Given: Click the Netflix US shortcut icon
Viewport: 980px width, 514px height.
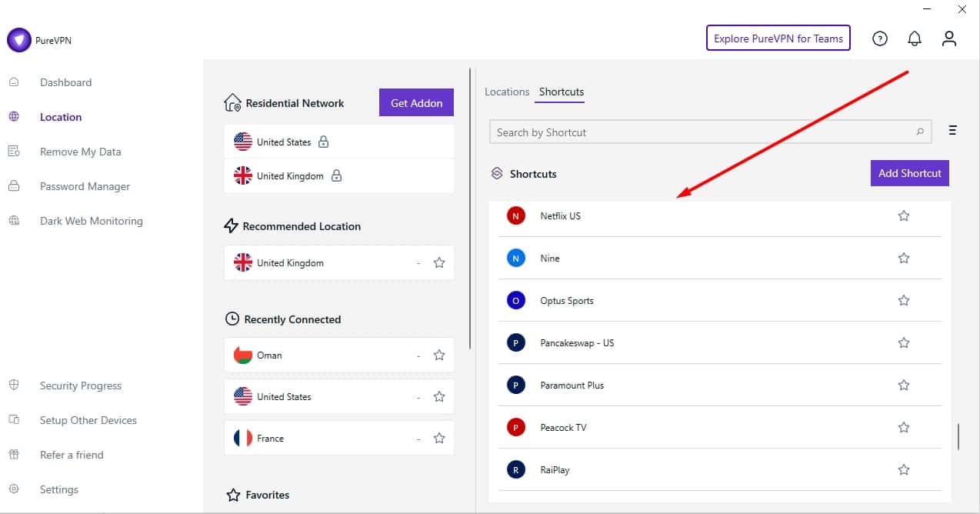Looking at the screenshot, I should tap(515, 216).
